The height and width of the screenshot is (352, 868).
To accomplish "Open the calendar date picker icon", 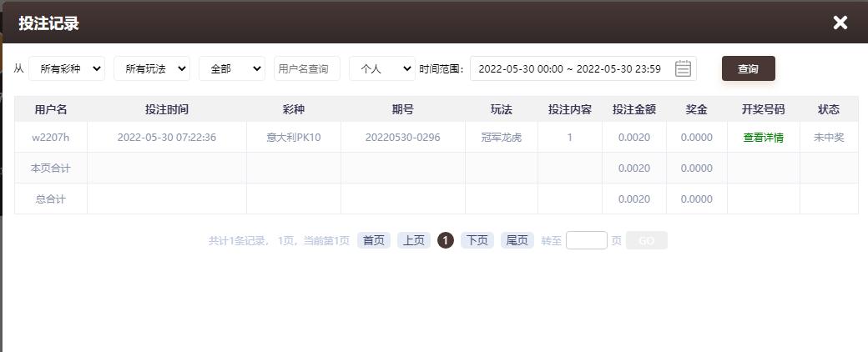I will coord(683,68).
